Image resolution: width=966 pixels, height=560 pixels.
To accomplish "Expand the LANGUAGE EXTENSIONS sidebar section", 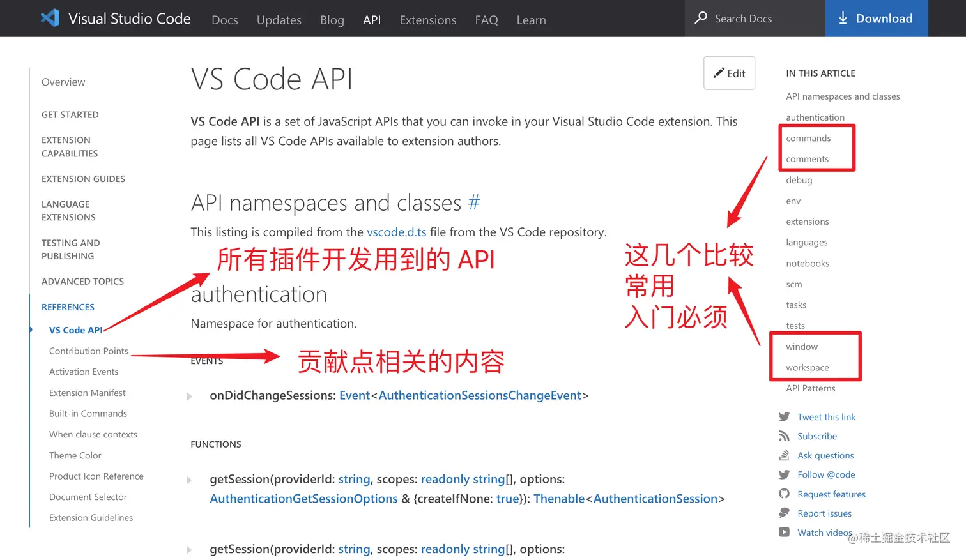I will coord(68,211).
